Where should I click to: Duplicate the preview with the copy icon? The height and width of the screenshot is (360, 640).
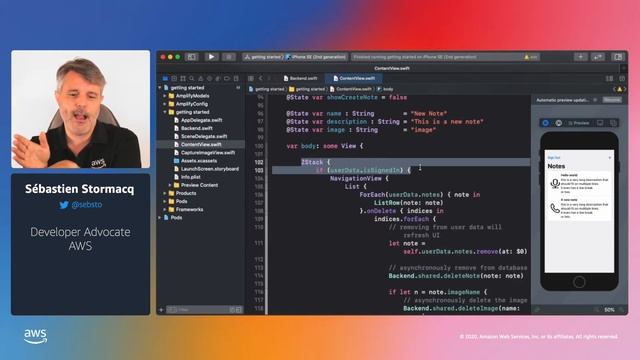click(613, 123)
